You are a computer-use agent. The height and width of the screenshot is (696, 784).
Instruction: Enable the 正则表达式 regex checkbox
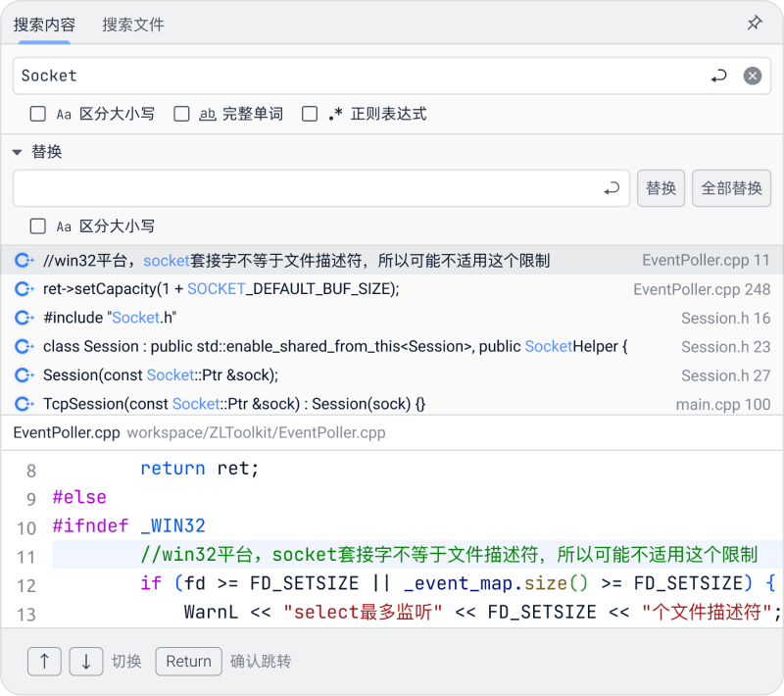coord(310,114)
